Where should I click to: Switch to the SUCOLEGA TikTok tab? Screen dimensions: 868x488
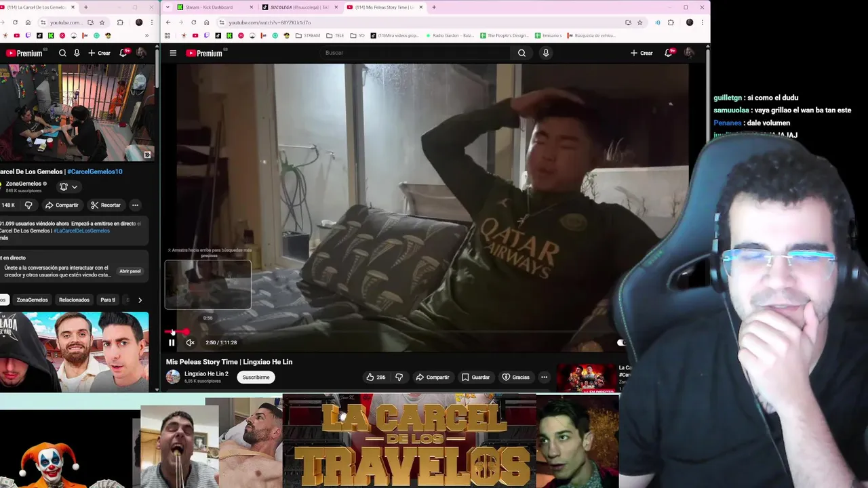pyautogui.click(x=298, y=7)
